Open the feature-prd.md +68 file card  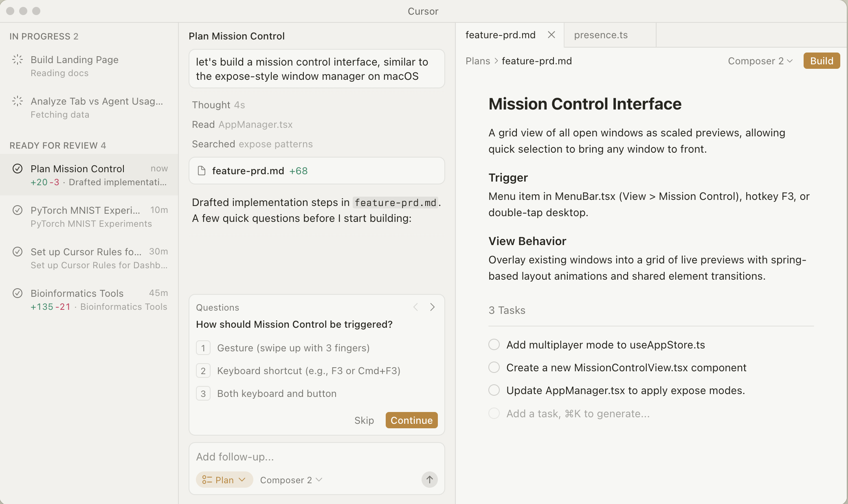point(316,171)
